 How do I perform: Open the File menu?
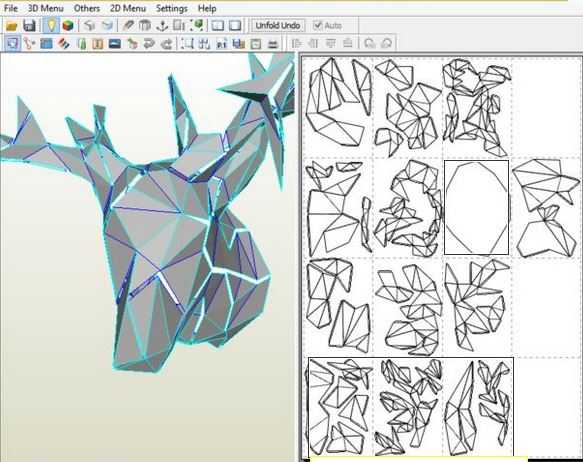tap(10, 8)
